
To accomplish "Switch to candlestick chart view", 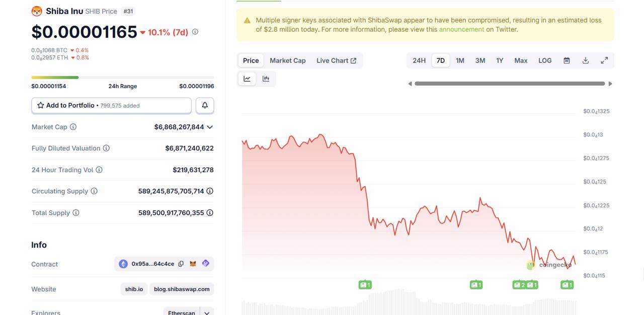I will (266, 78).
